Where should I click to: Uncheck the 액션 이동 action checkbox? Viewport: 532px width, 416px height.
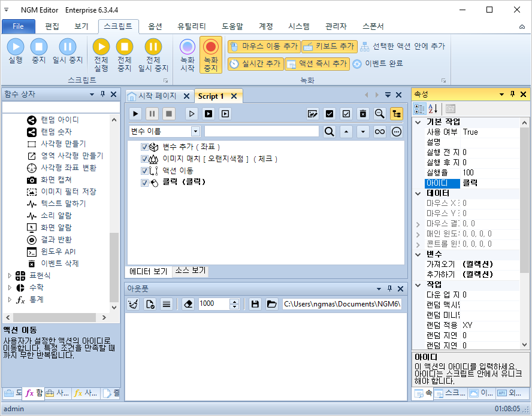tap(144, 171)
